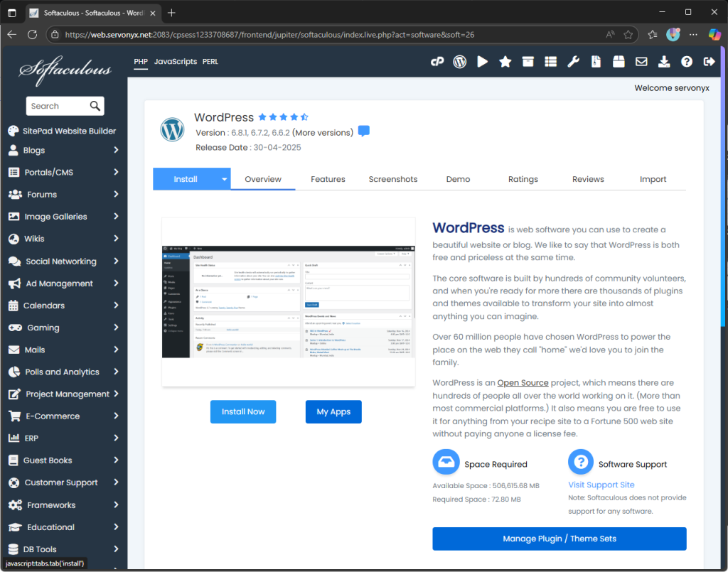Click the Educational graduation-cap icon
This screenshot has width=728, height=572.
(15, 527)
